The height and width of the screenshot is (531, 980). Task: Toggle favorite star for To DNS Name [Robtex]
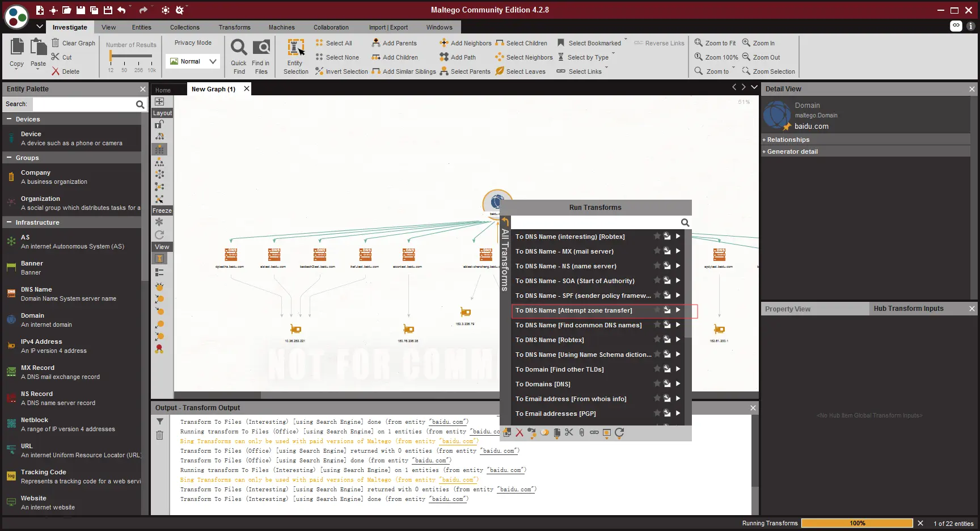click(657, 339)
